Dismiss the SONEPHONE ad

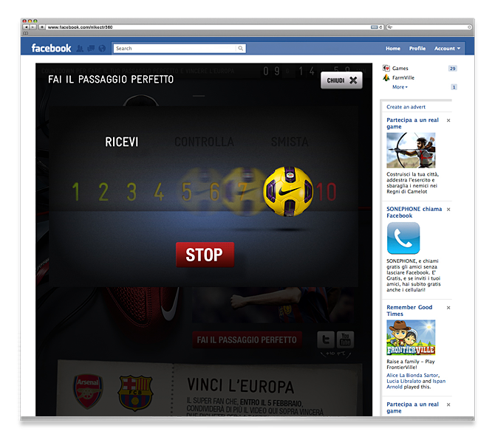(x=448, y=210)
